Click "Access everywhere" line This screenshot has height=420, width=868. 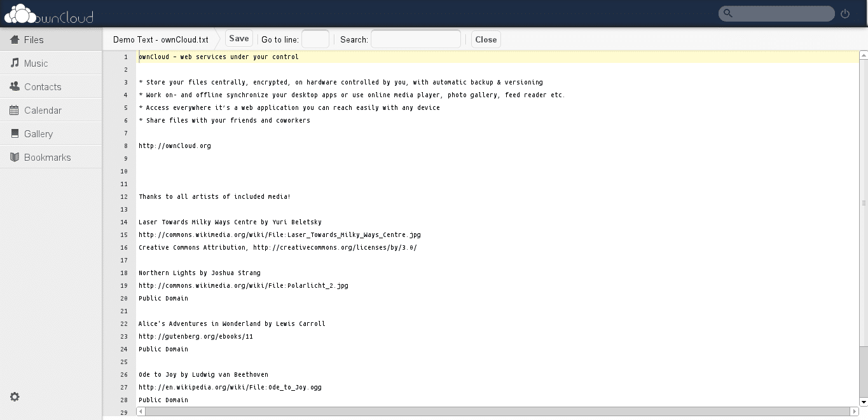click(289, 107)
